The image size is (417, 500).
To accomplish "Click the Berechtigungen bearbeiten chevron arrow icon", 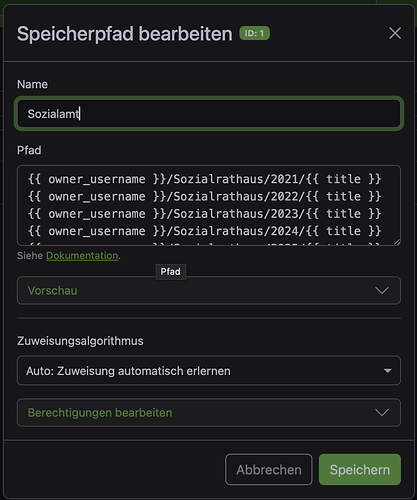I will point(382,413).
